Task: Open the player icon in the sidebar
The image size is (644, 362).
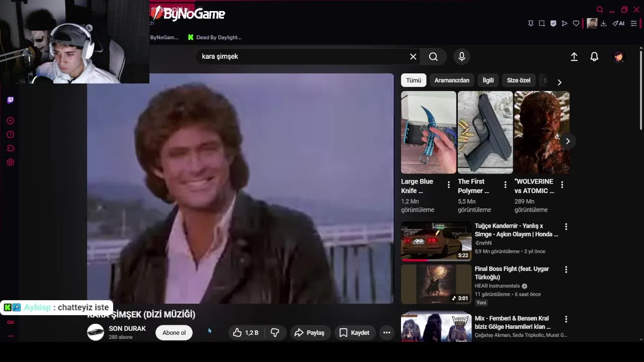Action: [x=10, y=121]
